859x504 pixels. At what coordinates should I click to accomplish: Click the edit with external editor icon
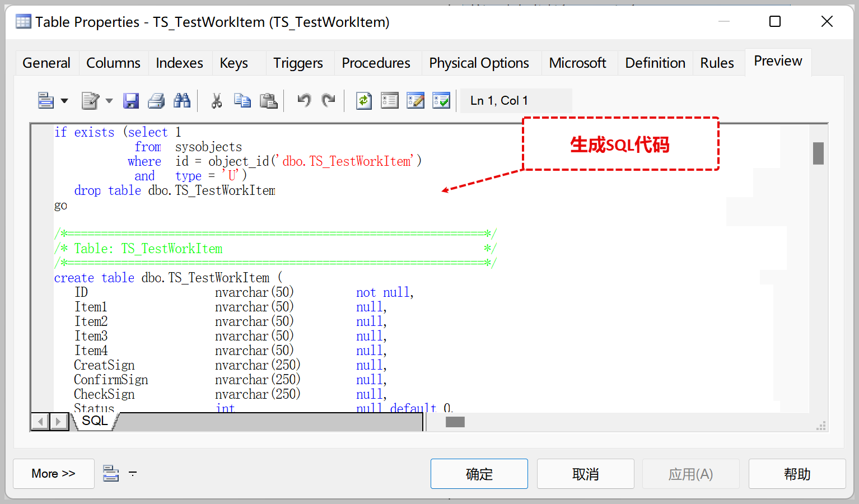(x=90, y=101)
